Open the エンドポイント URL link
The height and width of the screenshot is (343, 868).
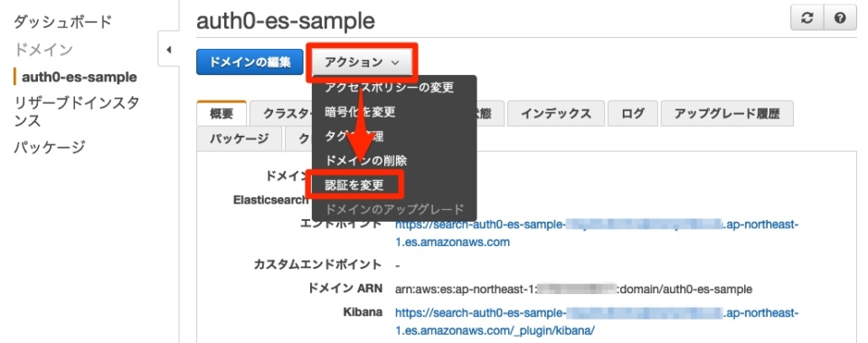click(597, 233)
